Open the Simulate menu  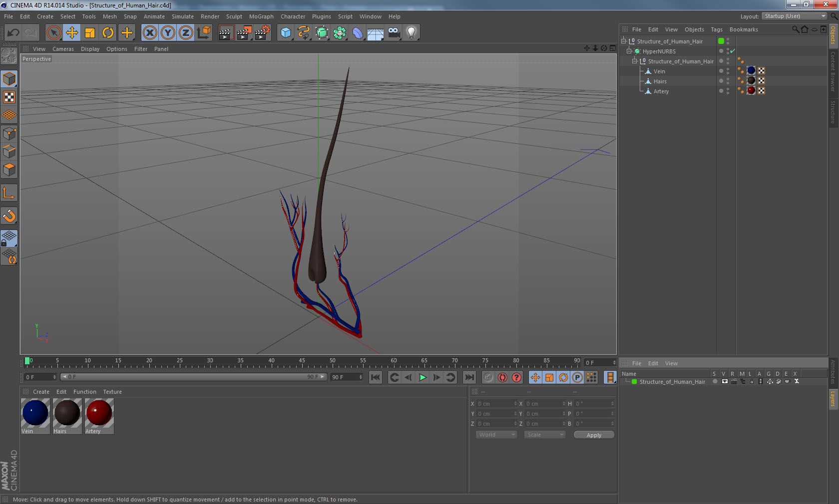183,16
